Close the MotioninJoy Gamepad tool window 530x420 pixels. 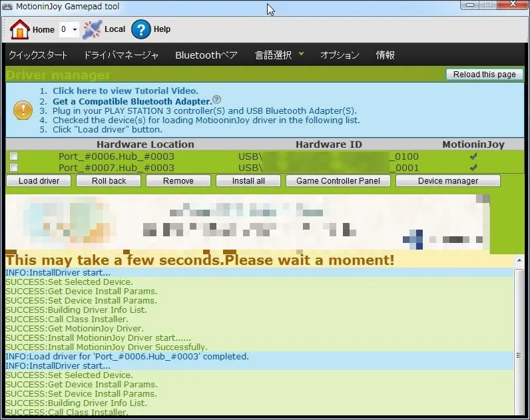point(513,4)
